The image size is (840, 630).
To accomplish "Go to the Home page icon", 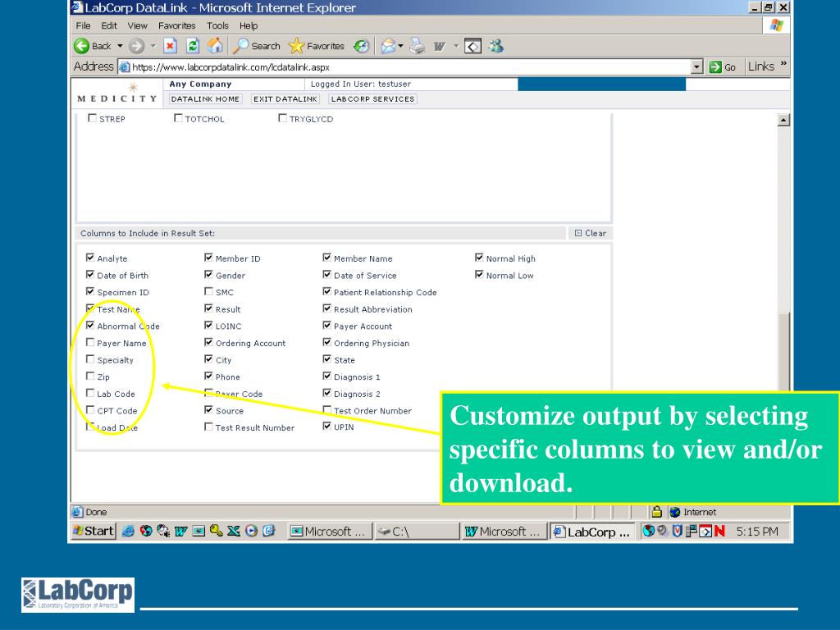I will (216, 46).
